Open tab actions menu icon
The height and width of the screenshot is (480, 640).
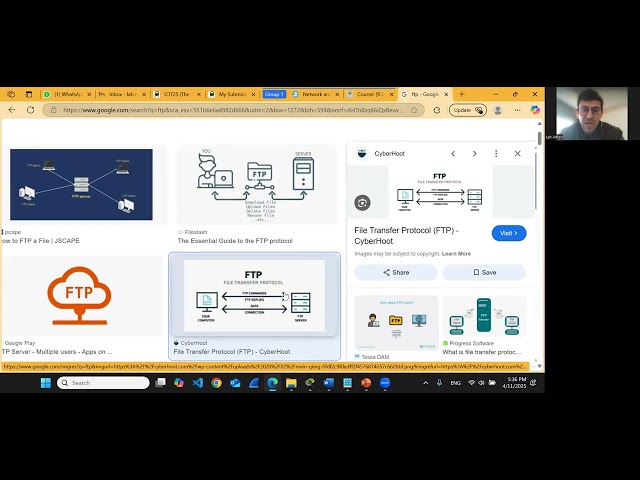pyautogui.click(x=29, y=94)
